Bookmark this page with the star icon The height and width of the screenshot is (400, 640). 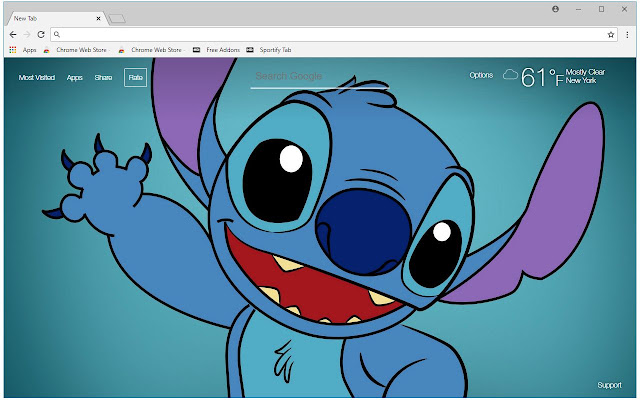(611, 35)
